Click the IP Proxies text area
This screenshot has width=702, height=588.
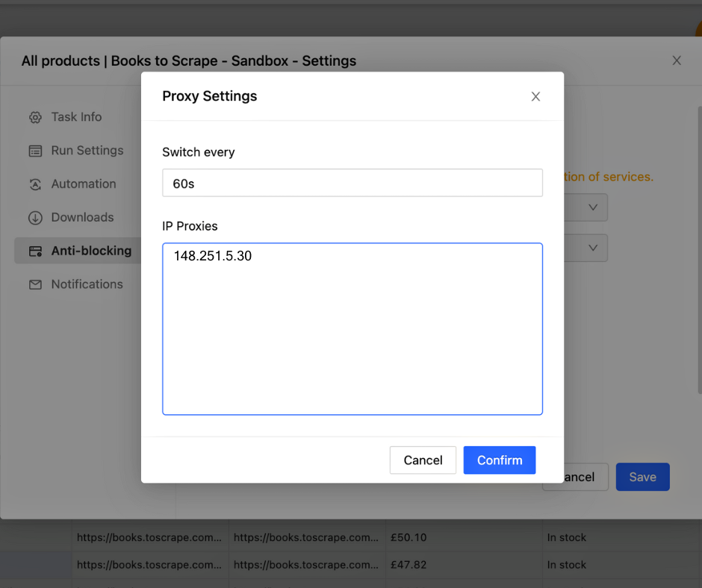coord(352,328)
